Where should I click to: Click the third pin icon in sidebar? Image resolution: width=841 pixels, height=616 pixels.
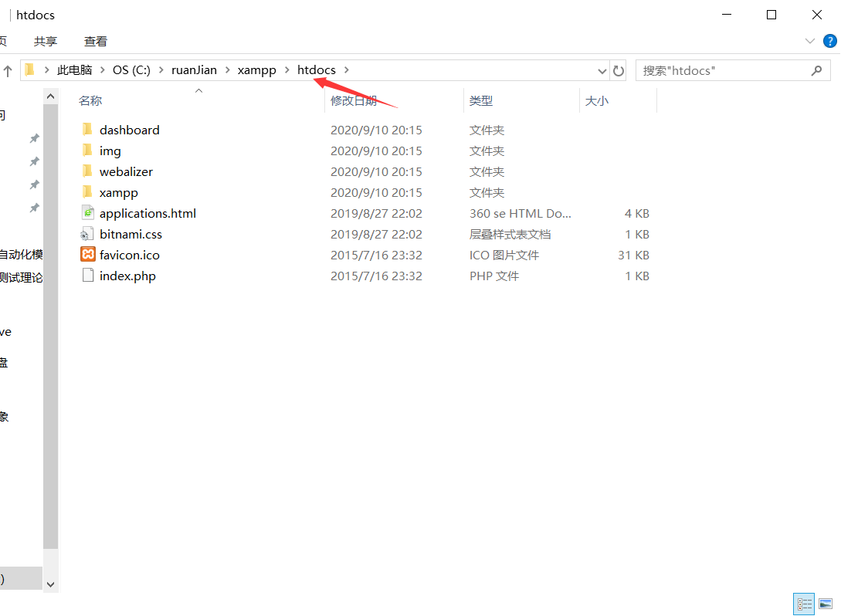(x=34, y=184)
